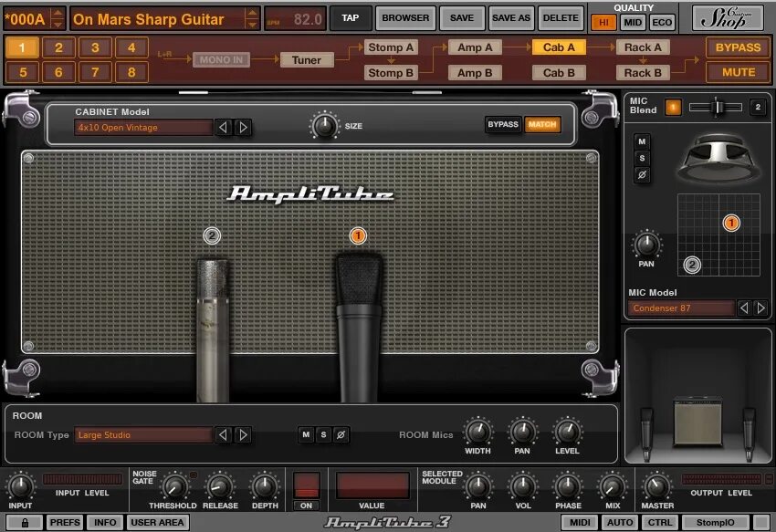Open Large Studio room type list

coord(143,434)
